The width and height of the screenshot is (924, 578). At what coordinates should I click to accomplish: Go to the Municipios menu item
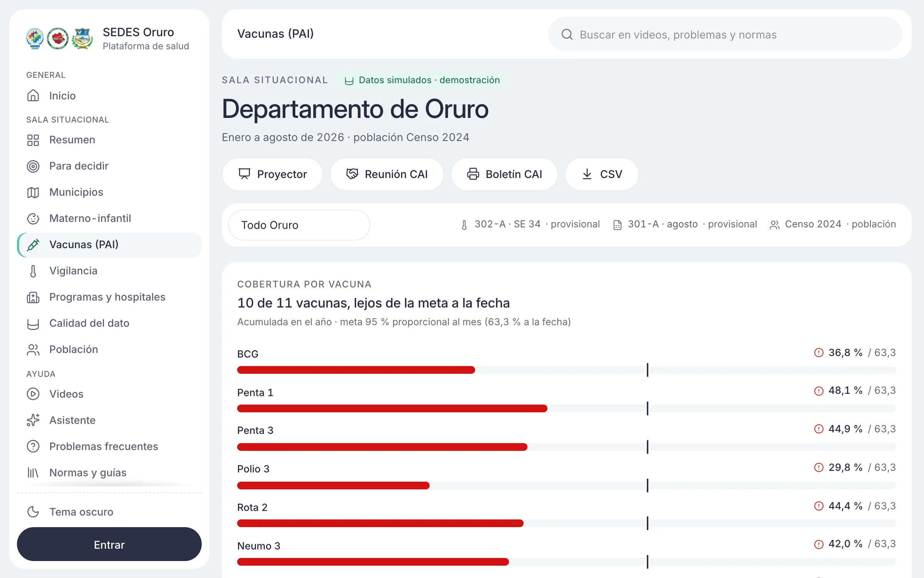[109, 192]
